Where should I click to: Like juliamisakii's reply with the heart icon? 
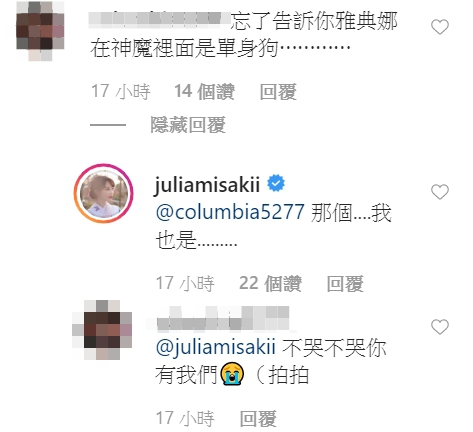coord(440,192)
